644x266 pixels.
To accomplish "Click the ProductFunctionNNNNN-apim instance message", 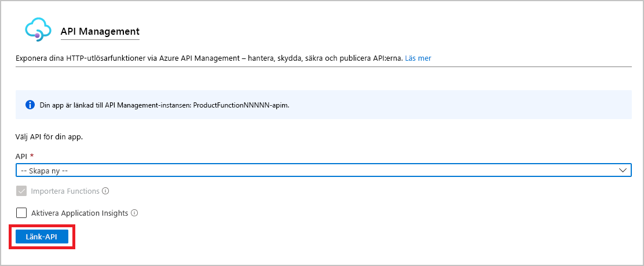I will coord(164,105).
